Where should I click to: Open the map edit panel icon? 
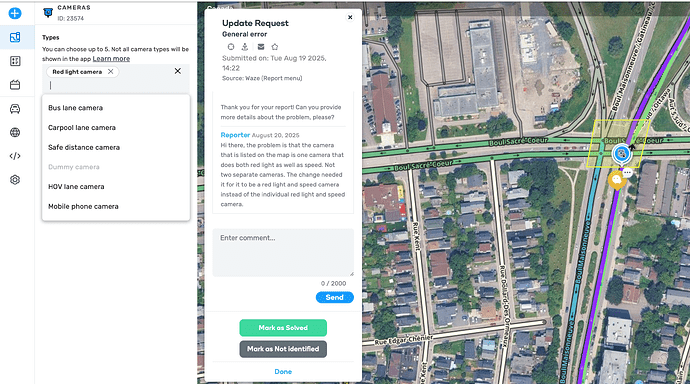15,37
